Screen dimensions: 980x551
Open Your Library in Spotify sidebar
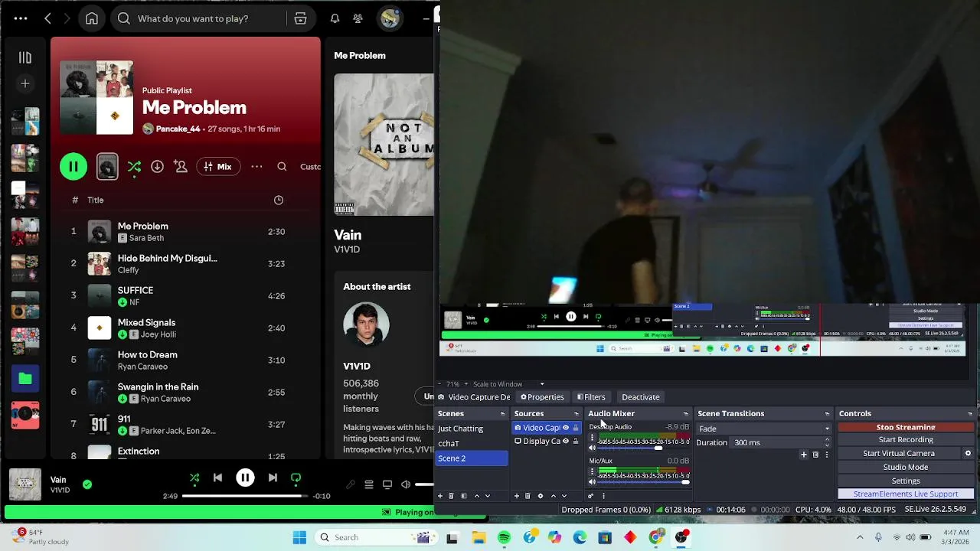pos(25,57)
